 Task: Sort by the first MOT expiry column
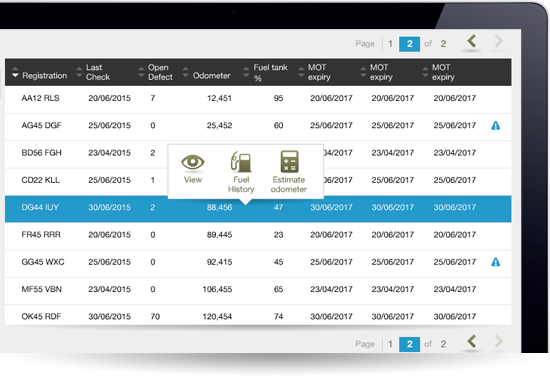point(301,72)
